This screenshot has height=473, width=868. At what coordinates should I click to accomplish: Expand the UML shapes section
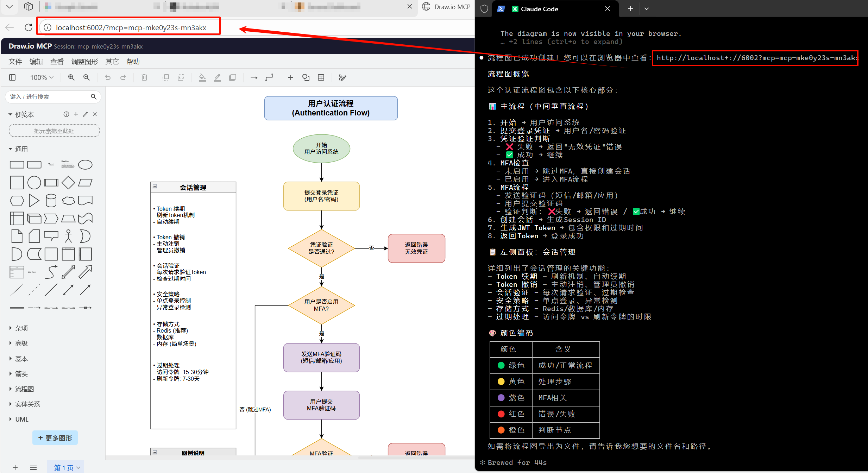coord(22,419)
